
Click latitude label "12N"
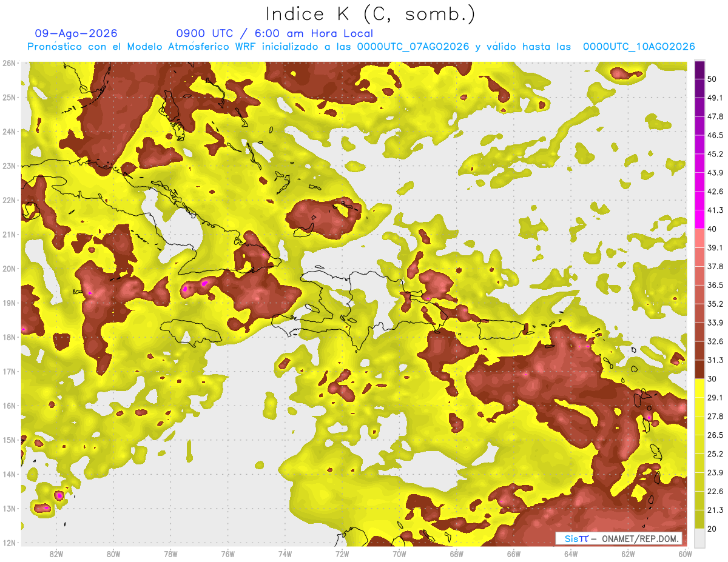[9, 543]
